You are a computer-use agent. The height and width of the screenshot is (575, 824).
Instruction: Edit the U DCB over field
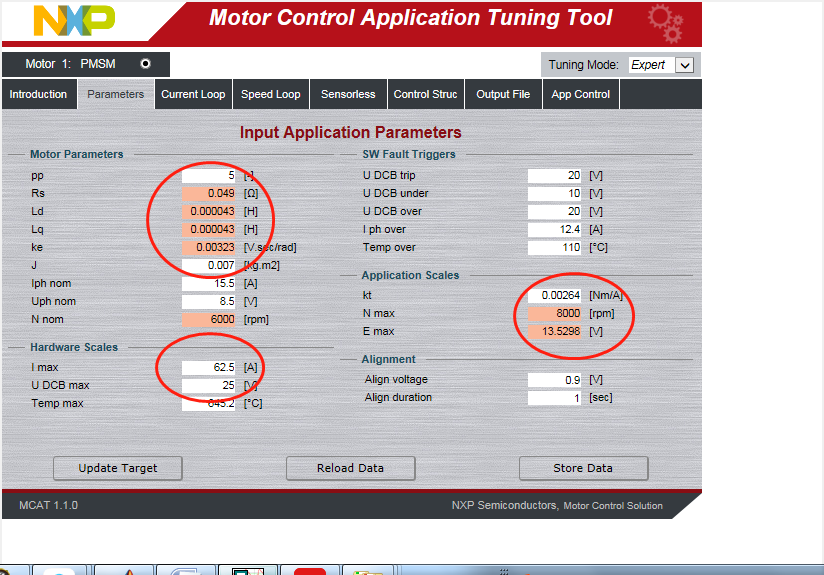(554, 211)
